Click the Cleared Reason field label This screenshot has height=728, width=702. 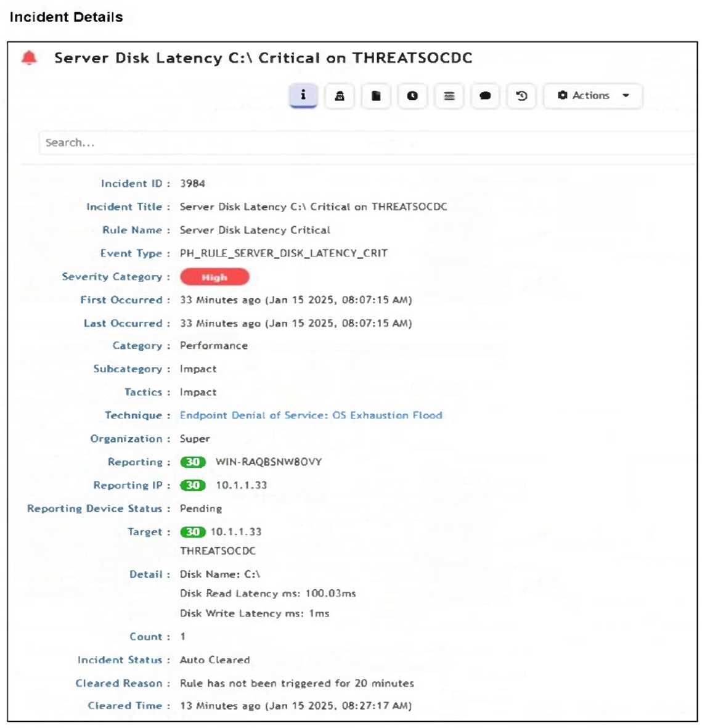coord(119,683)
